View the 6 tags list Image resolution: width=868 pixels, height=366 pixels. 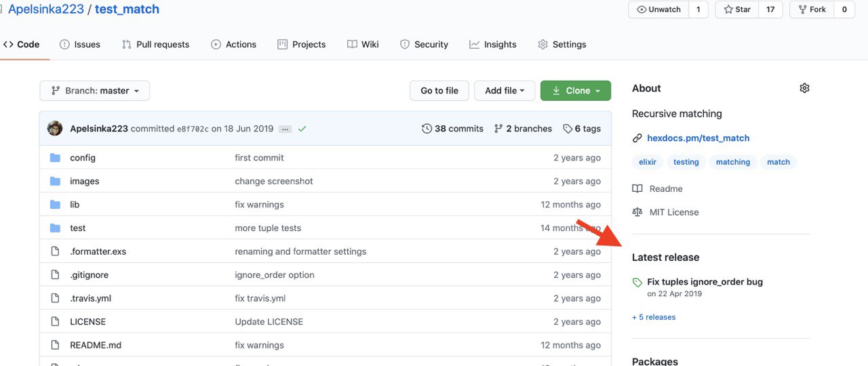(x=581, y=129)
